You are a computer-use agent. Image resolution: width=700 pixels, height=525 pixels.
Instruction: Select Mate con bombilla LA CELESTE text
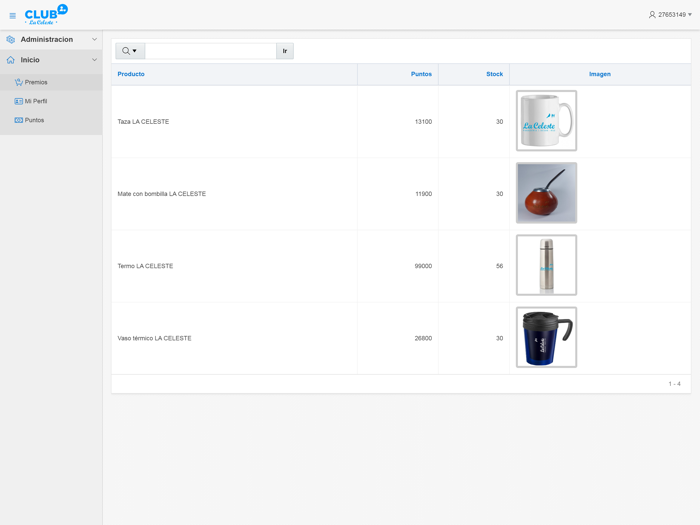pos(162,194)
